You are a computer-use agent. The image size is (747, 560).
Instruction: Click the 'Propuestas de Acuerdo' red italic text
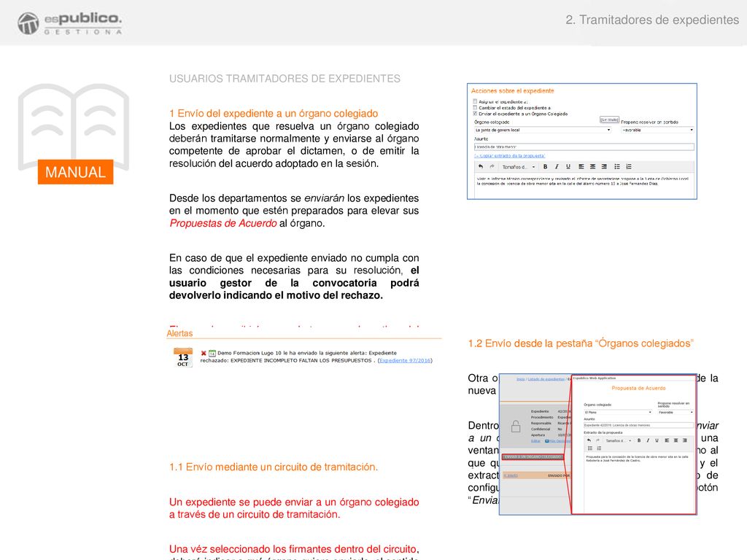(x=223, y=223)
